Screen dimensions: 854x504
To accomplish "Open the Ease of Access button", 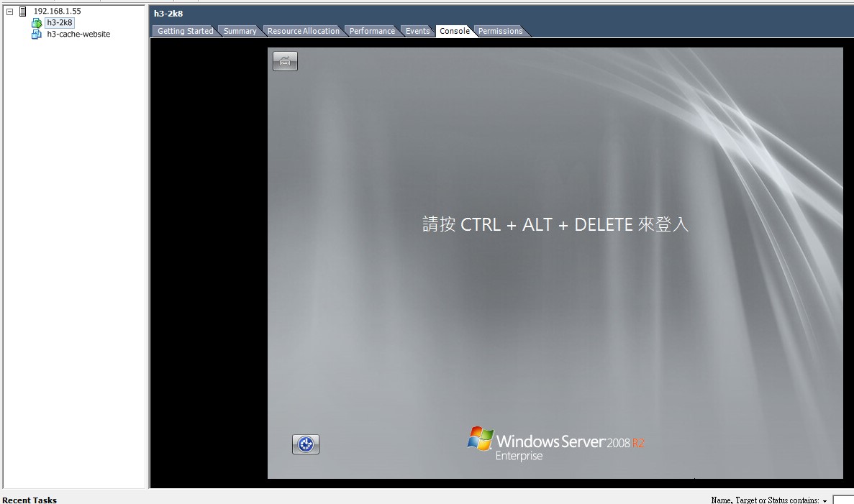I will coord(306,444).
